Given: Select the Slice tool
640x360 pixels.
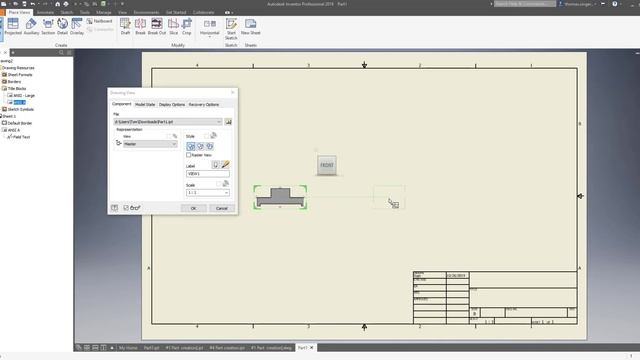Looking at the screenshot, I should (x=173, y=27).
